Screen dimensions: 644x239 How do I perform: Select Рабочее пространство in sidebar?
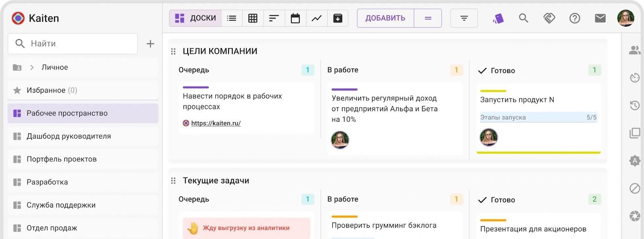[x=83, y=113]
